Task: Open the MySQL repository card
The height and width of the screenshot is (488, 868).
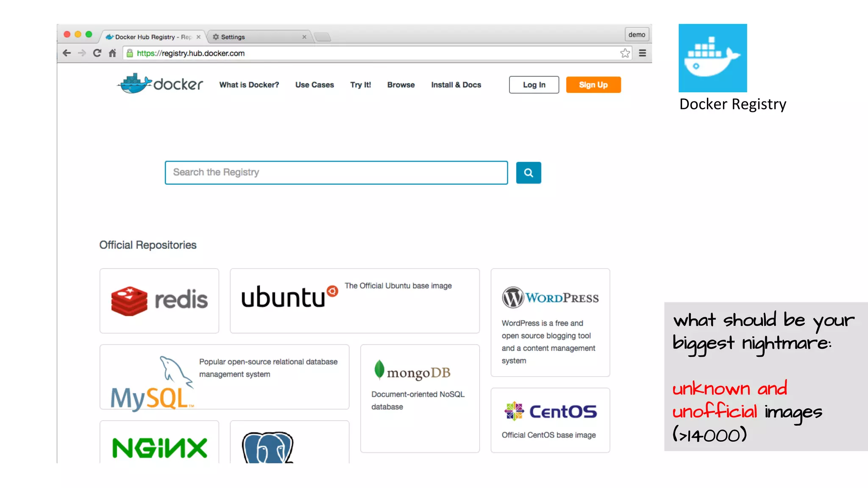Action: tap(224, 377)
